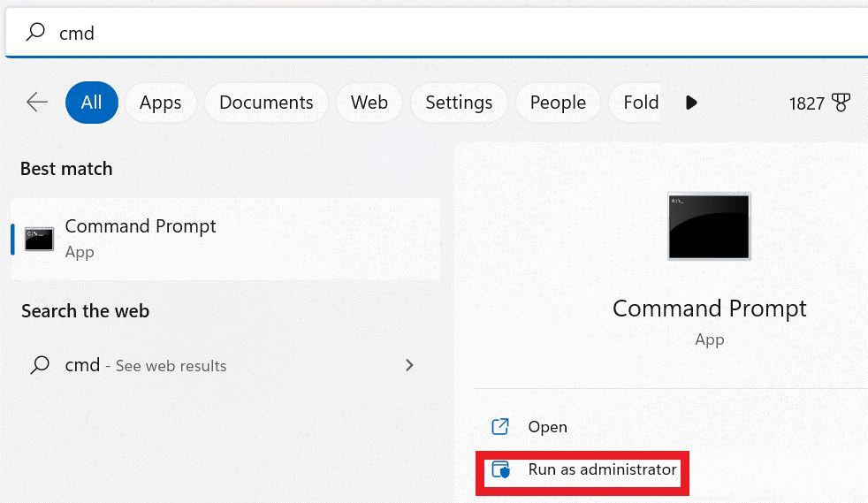Show more filters with the play arrow
This screenshot has height=503, width=868.
[691, 103]
